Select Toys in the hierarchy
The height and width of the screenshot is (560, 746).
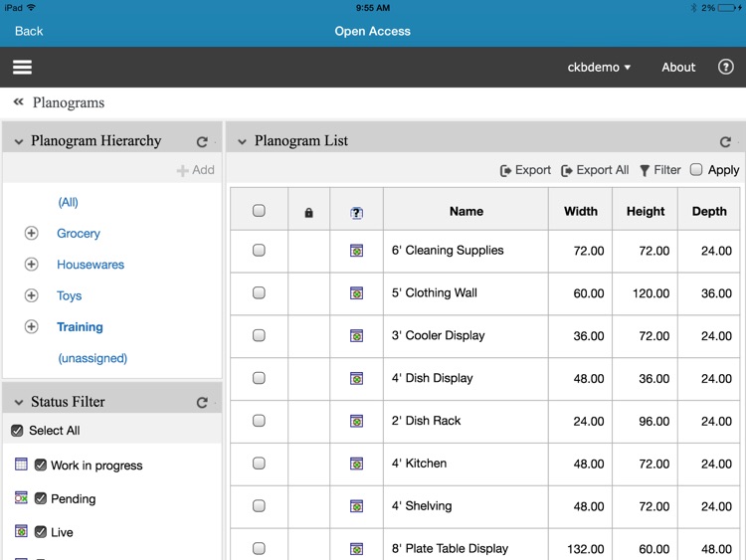click(70, 296)
